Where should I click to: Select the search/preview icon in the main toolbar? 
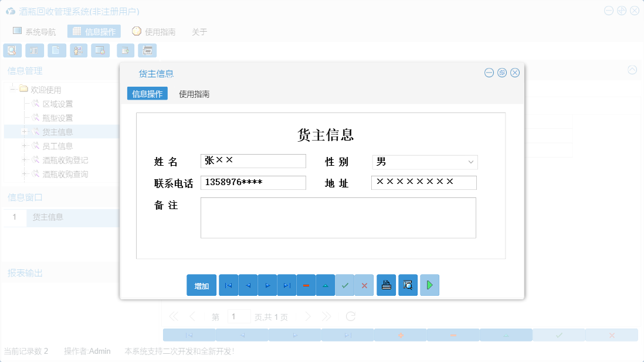pyautogui.click(x=12, y=50)
